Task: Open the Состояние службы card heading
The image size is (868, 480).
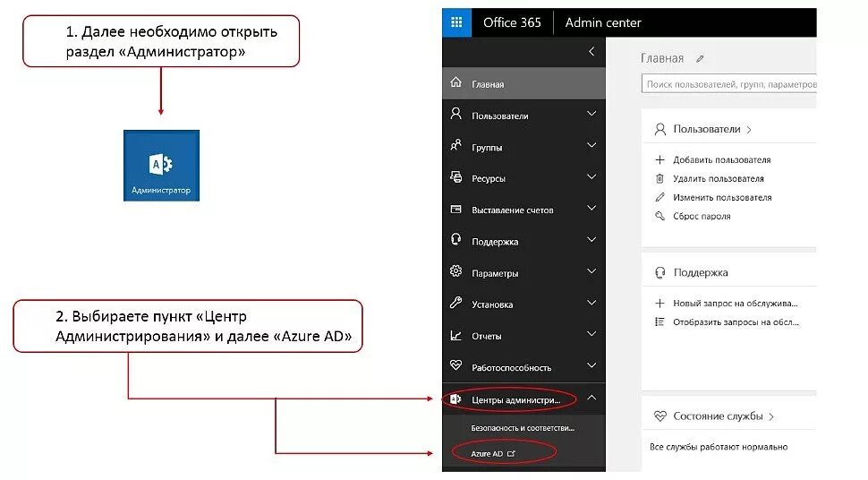Action: point(724,416)
